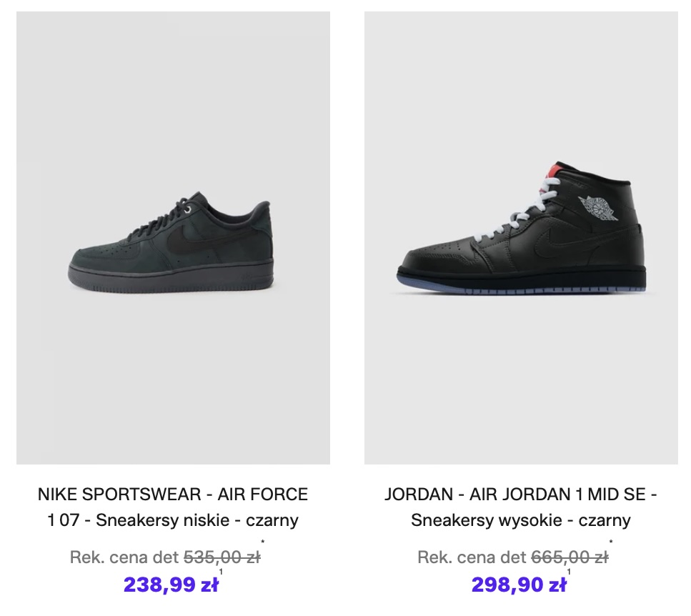Click the superscript 1 beside 238,99 zł
The height and width of the screenshot is (616, 691).
(221, 572)
